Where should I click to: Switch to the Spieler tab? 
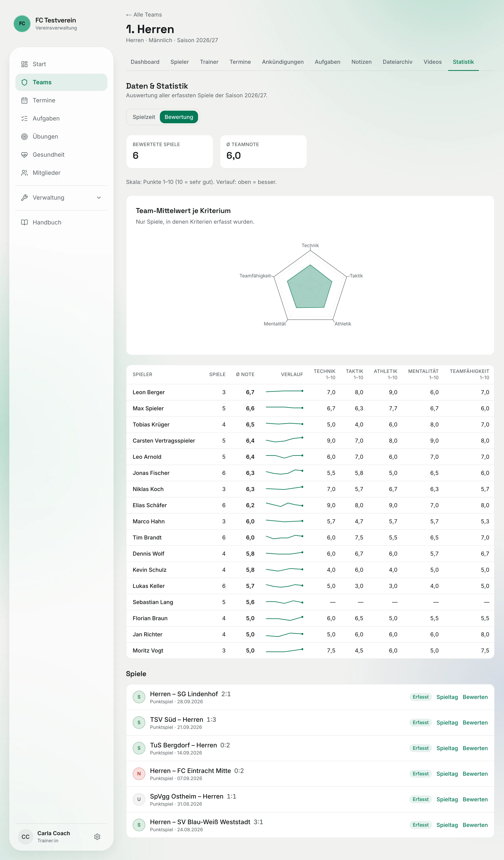180,62
